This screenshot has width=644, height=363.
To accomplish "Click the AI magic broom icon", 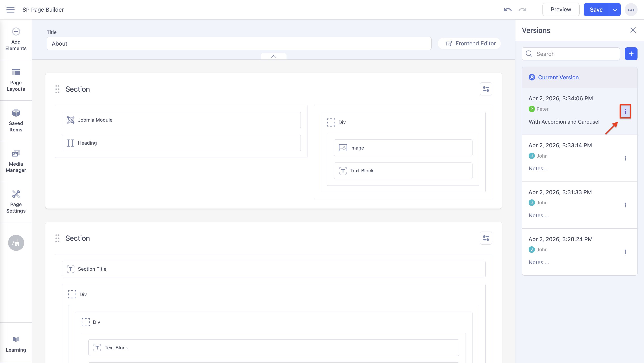I will (x=16, y=243).
